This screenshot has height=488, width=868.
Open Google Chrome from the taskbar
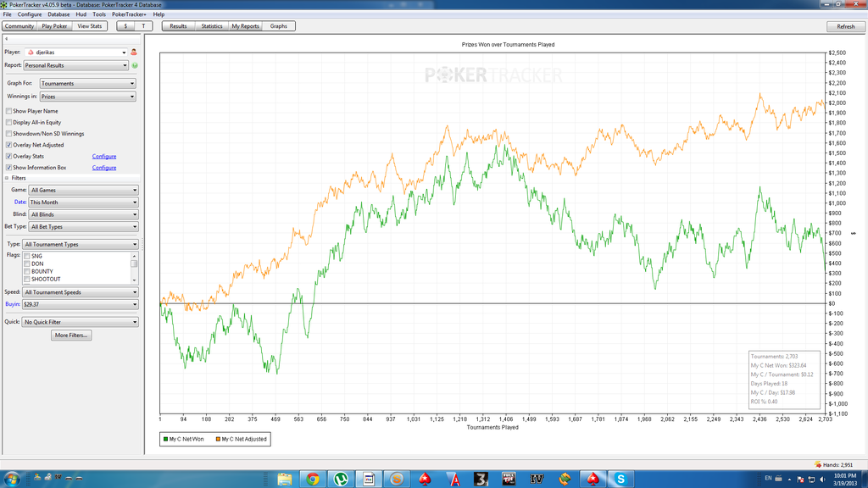tap(313, 480)
